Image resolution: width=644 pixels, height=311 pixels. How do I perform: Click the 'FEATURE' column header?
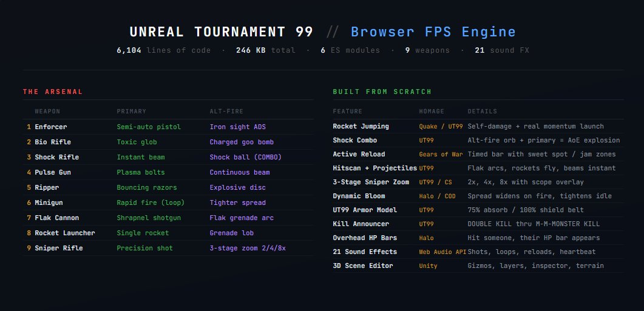(347, 111)
